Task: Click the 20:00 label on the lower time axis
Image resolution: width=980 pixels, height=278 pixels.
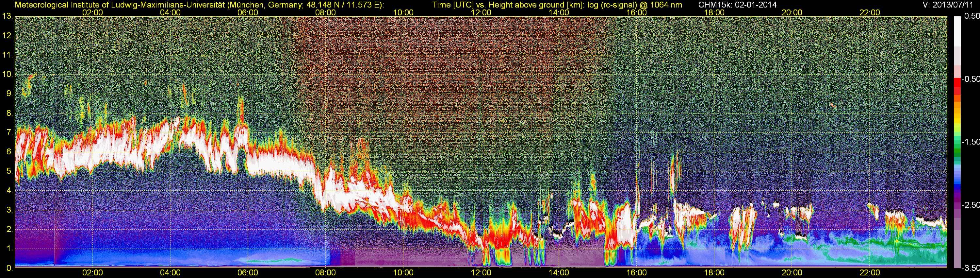Action: [x=792, y=273]
